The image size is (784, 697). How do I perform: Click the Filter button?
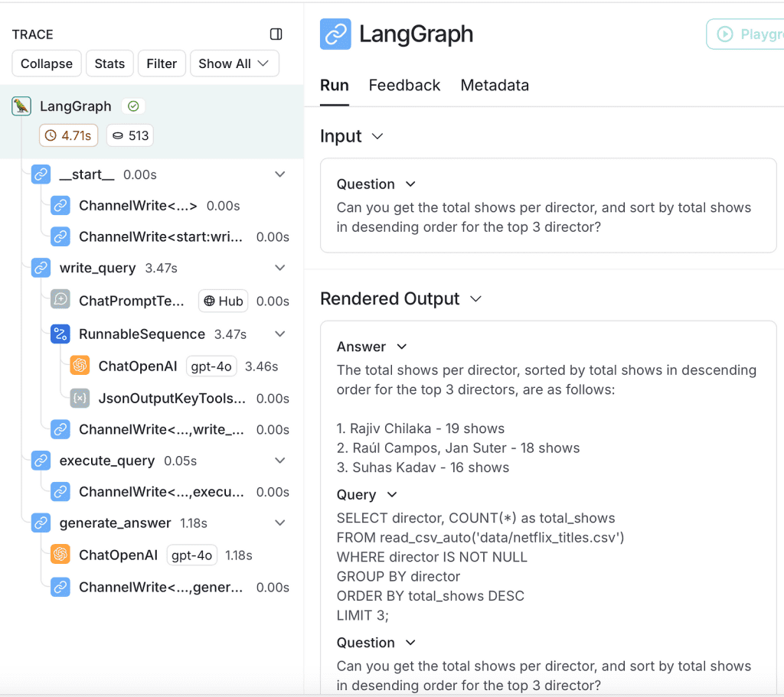coord(162,64)
